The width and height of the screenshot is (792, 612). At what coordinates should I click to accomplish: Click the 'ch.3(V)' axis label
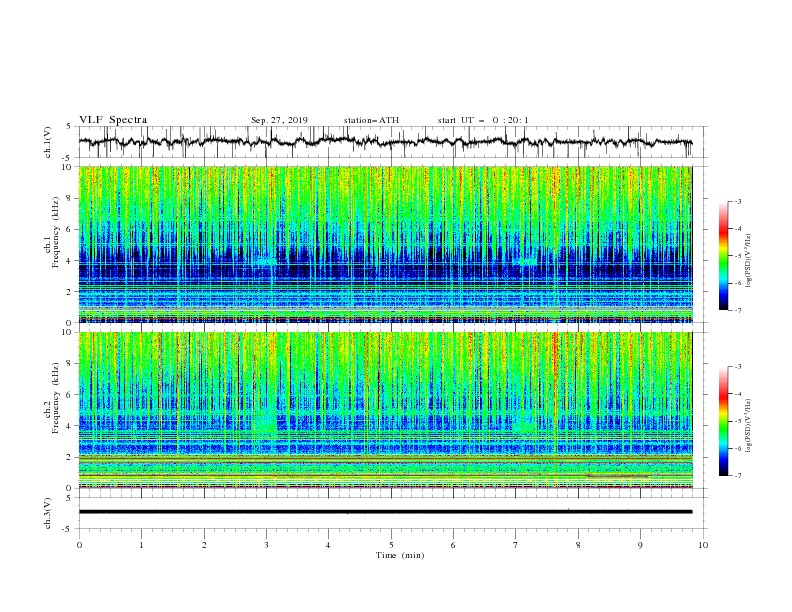(x=48, y=513)
